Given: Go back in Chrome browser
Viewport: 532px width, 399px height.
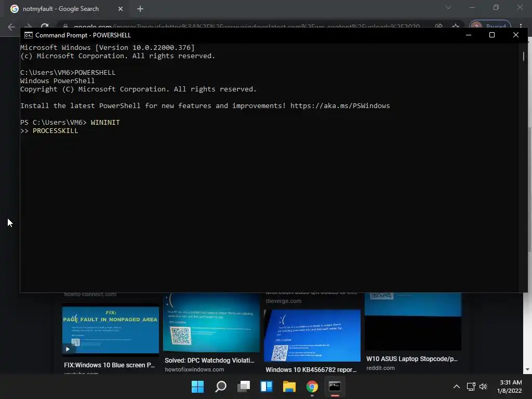Looking at the screenshot, I should point(11,27).
